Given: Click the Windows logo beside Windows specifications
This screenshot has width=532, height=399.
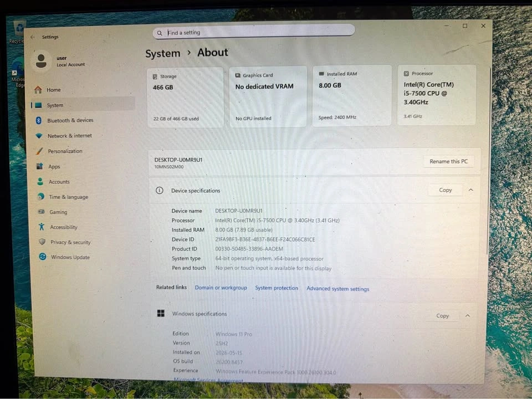Looking at the screenshot, I should click(x=161, y=313).
